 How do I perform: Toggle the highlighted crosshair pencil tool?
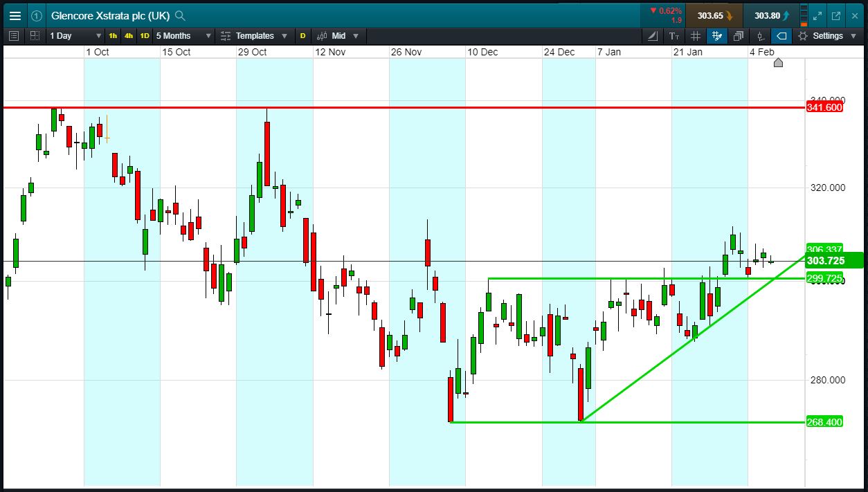[x=717, y=35]
